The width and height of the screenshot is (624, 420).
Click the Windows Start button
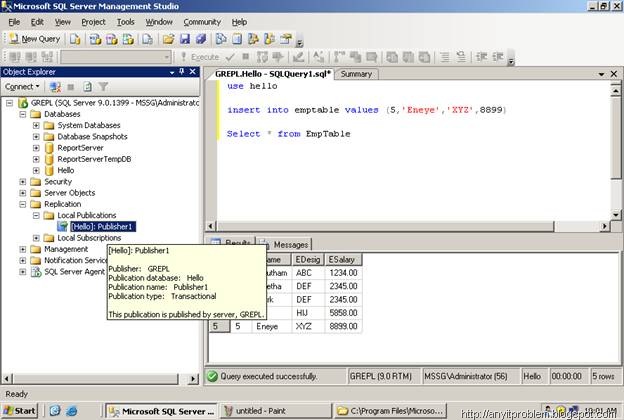20,410
